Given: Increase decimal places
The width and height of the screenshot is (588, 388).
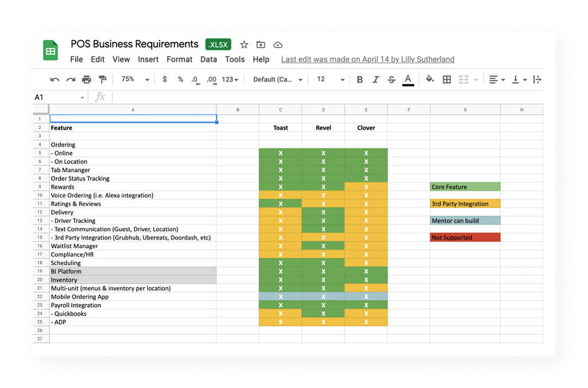Looking at the screenshot, I should tap(211, 80).
